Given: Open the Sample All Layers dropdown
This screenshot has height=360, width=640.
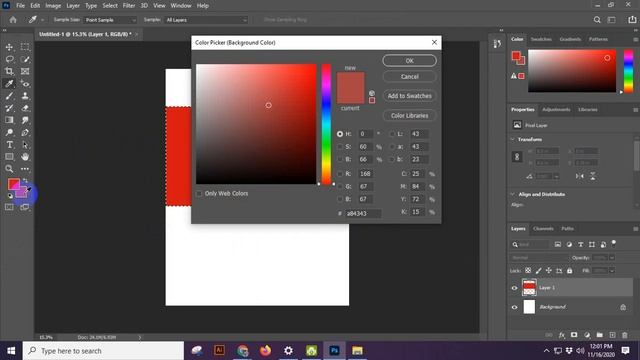Looking at the screenshot, I should click(206, 20).
